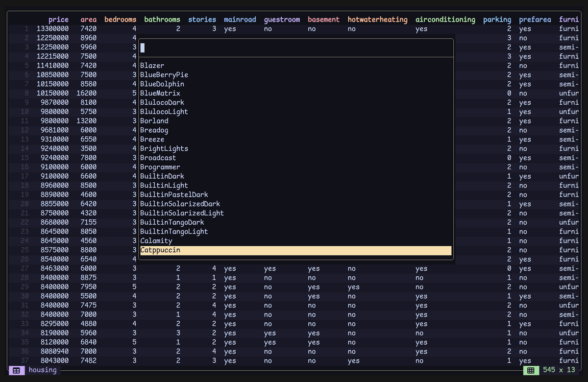Click the stories column header
This screenshot has height=382, width=588.
[202, 20]
